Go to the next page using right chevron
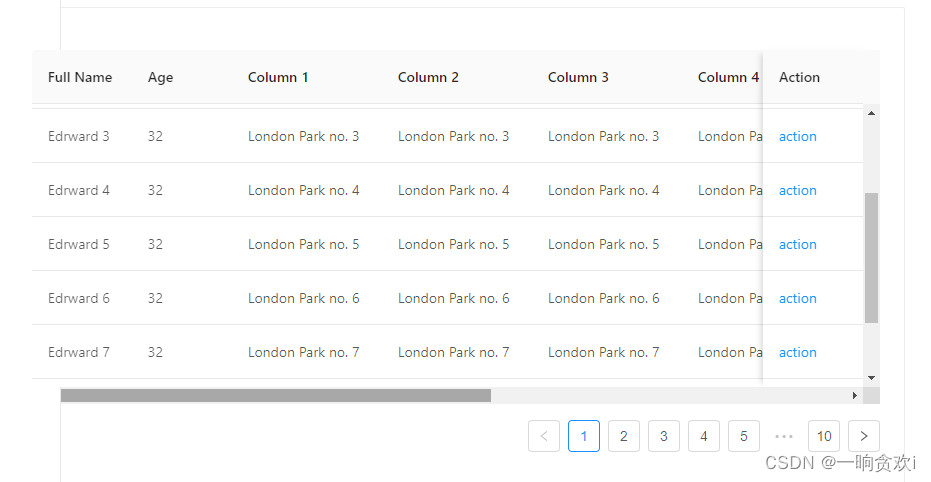 tap(864, 436)
